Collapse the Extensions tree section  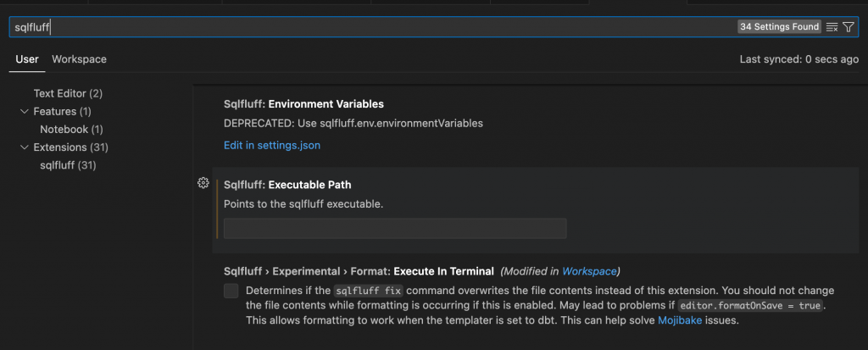(x=24, y=147)
